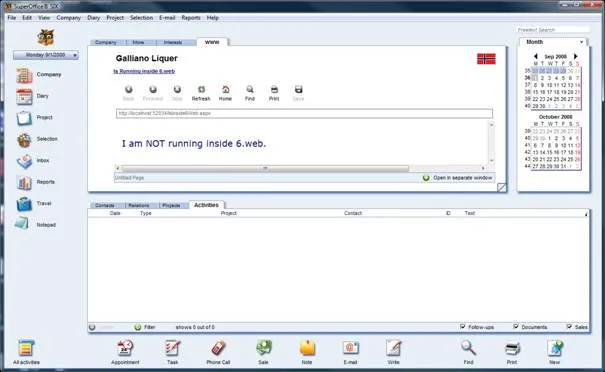
Task: Click the Write document icon
Action: pyautogui.click(x=394, y=348)
